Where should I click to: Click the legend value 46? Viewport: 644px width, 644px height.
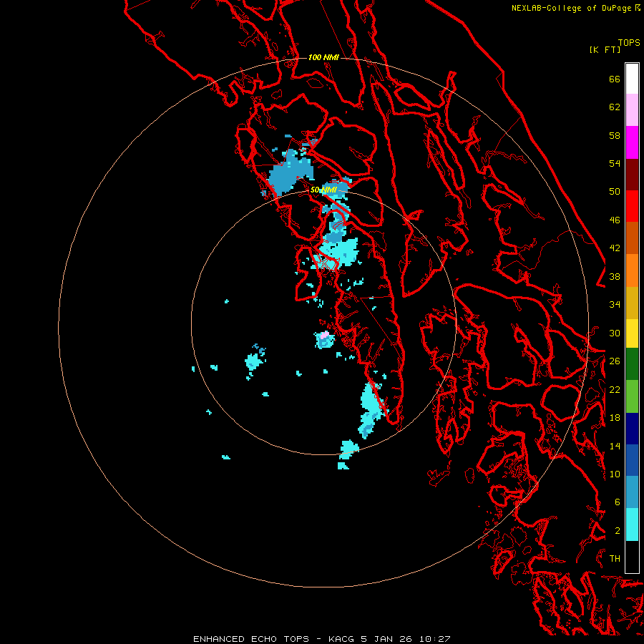click(615, 220)
